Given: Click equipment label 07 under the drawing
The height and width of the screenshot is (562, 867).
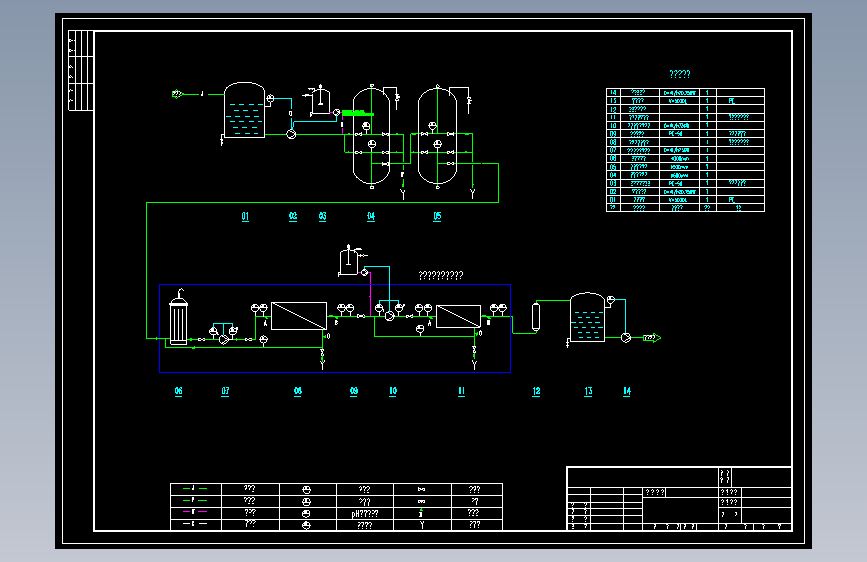Looking at the screenshot, I should click(x=225, y=391).
